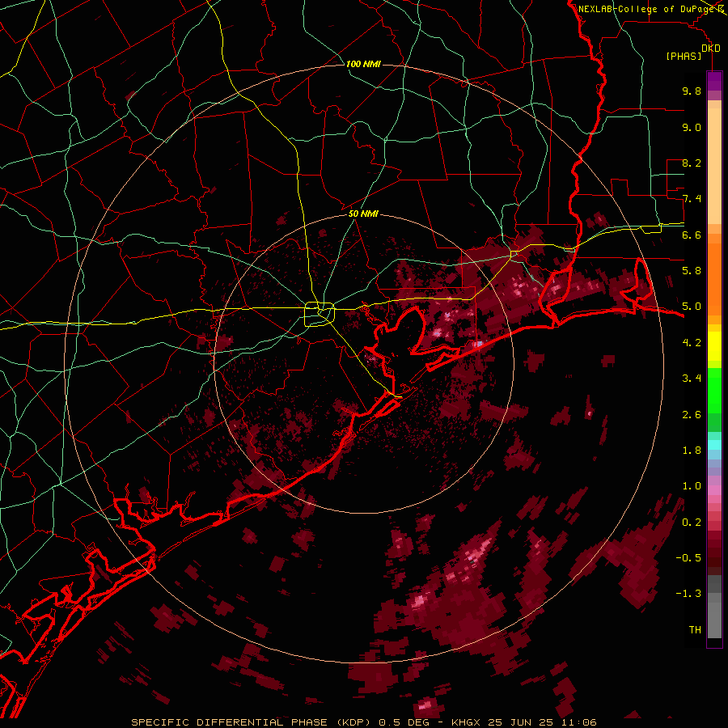Click the 9.0 color scale value
This screenshot has width=728, height=728.
692,127
